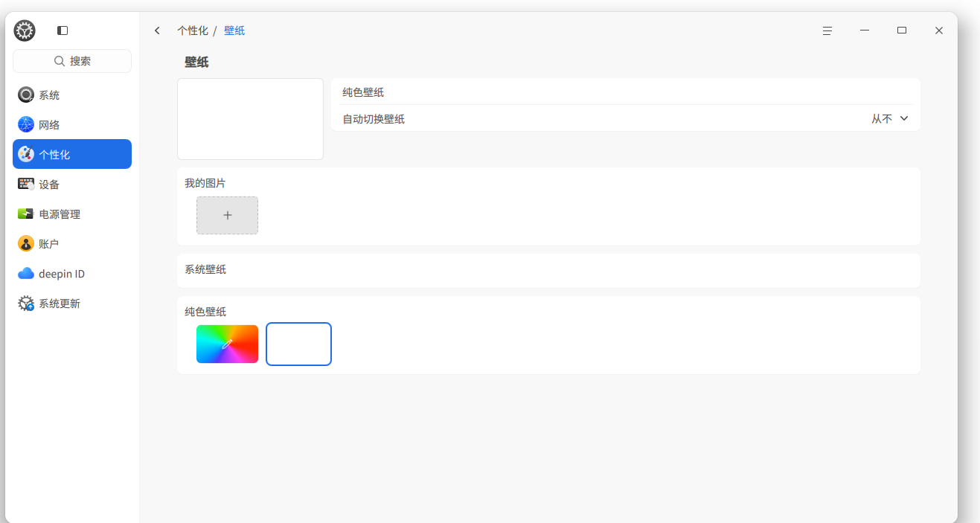Toggle the sidebar collapse icon
The width and height of the screenshot is (980, 523).
point(63,31)
